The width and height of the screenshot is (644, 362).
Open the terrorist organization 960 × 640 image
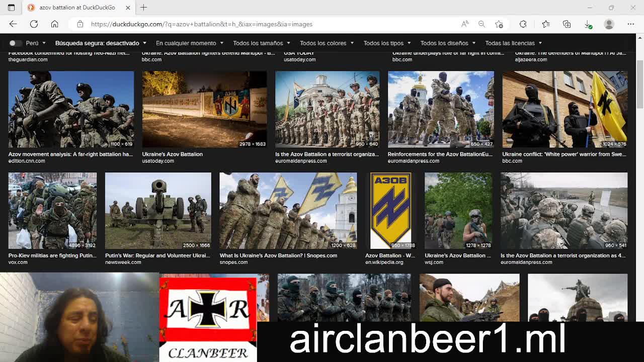click(x=327, y=109)
